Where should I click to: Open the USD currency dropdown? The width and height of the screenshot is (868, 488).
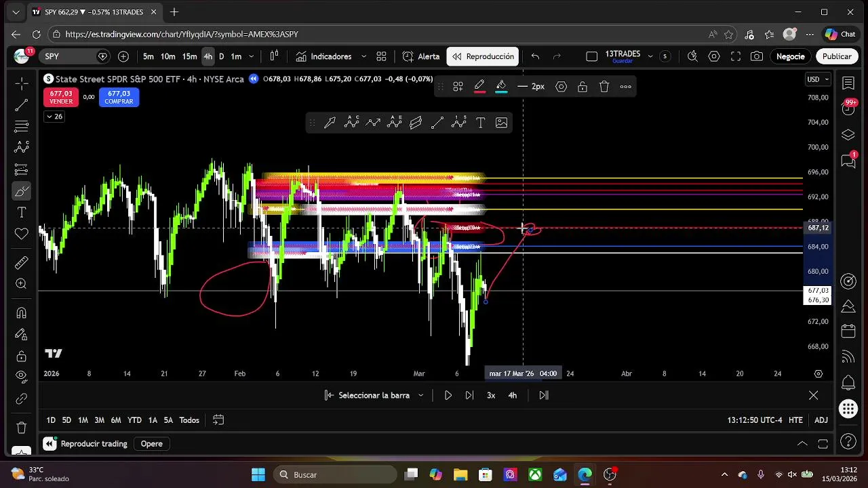coord(817,79)
